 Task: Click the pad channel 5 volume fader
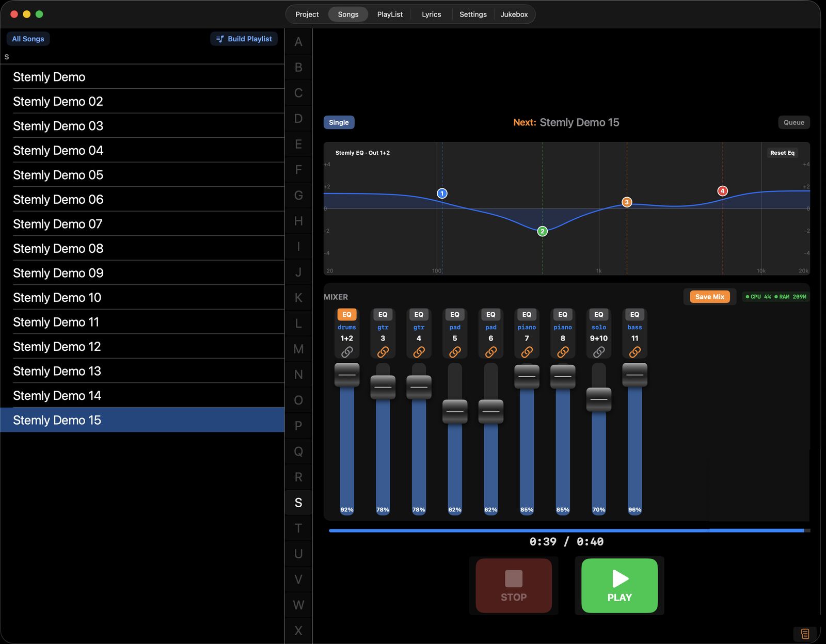455,412
